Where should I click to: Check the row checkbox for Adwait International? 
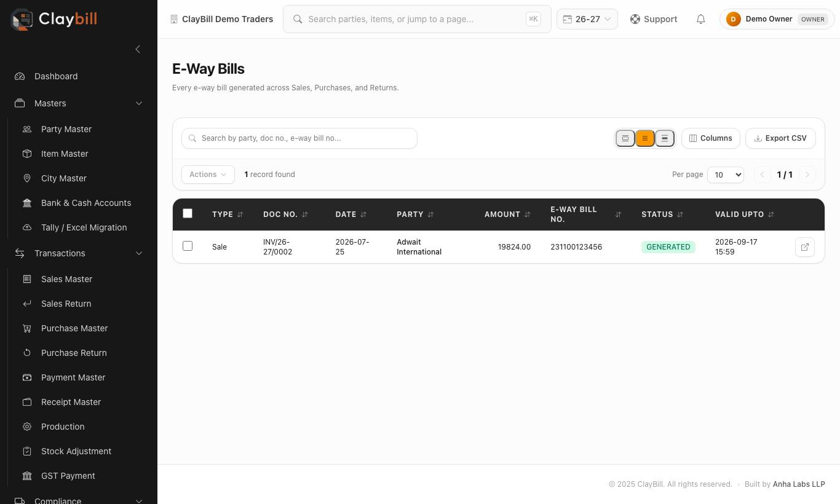(188, 246)
